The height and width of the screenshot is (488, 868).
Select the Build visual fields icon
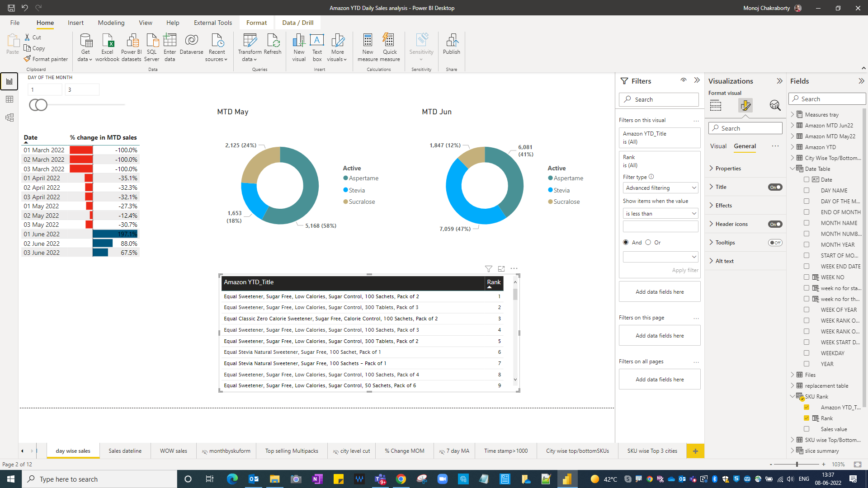click(716, 105)
